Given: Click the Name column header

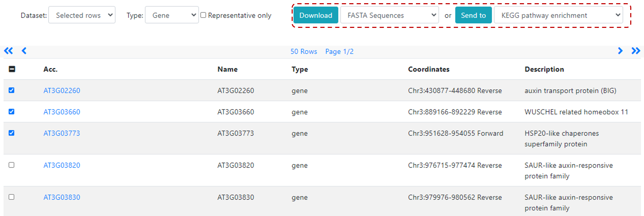Looking at the screenshot, I should 227,69.
